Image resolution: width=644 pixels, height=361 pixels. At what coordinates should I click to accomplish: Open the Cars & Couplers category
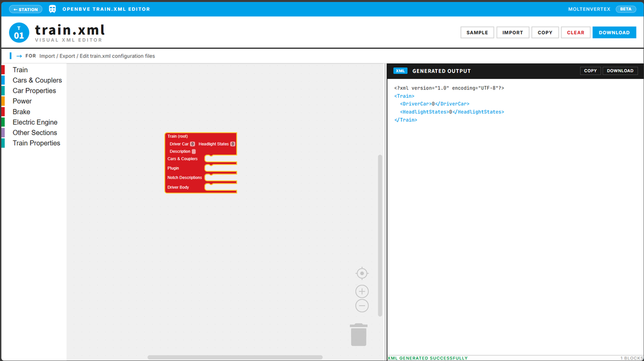pyautogui.click(x=33, y=80)
